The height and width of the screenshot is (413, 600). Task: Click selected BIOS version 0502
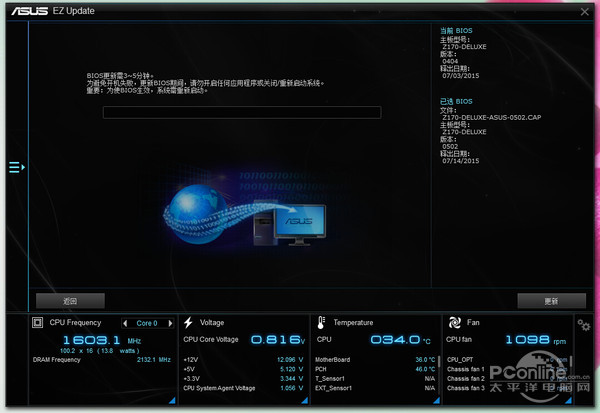point(450,147)
